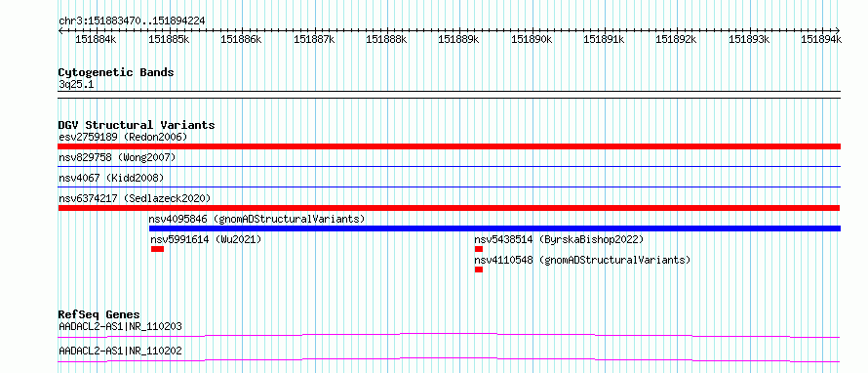Click the 151894k ruler tick label
Viewport: 868px width, 373px height.
pos(821,39)
